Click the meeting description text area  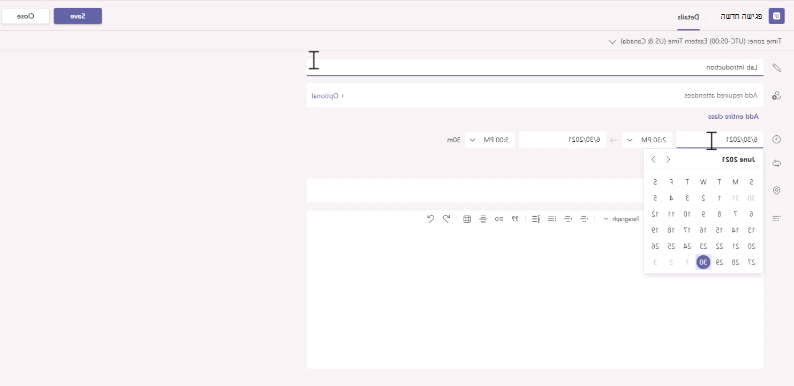tap(535, 296)
